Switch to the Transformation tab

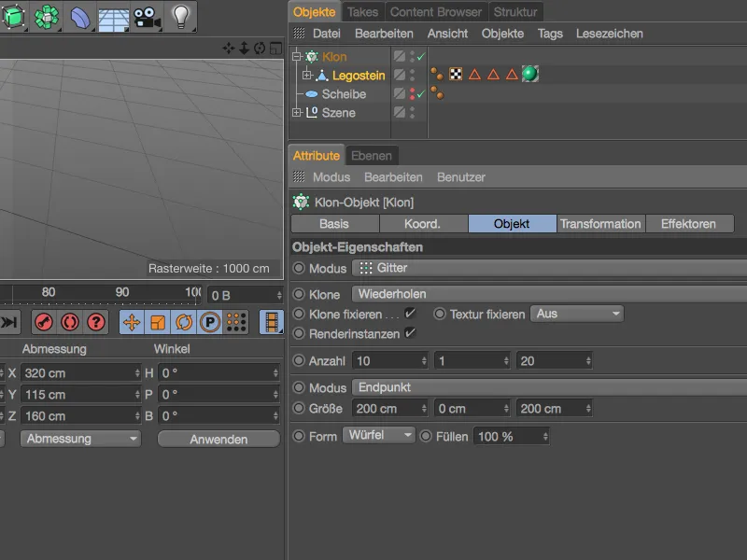pyautogui.click(x=600, y=224)
